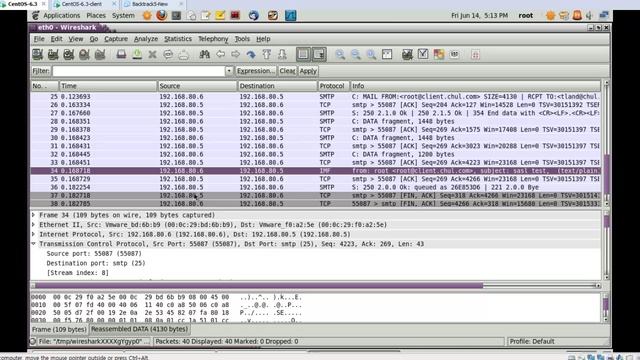This screenshot has height=360, width=640.
Task: Jump to the last packet icon
Action: 282,54
